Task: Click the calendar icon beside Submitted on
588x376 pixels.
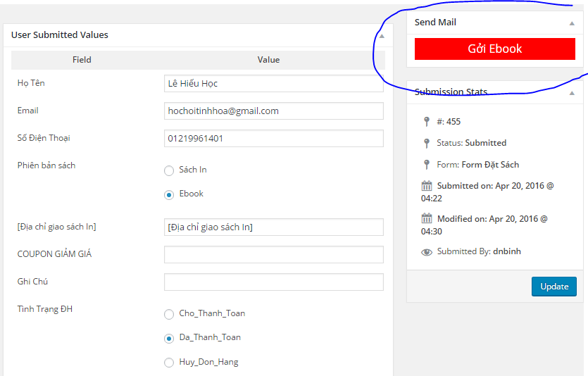Action: [x=426, y=186]
